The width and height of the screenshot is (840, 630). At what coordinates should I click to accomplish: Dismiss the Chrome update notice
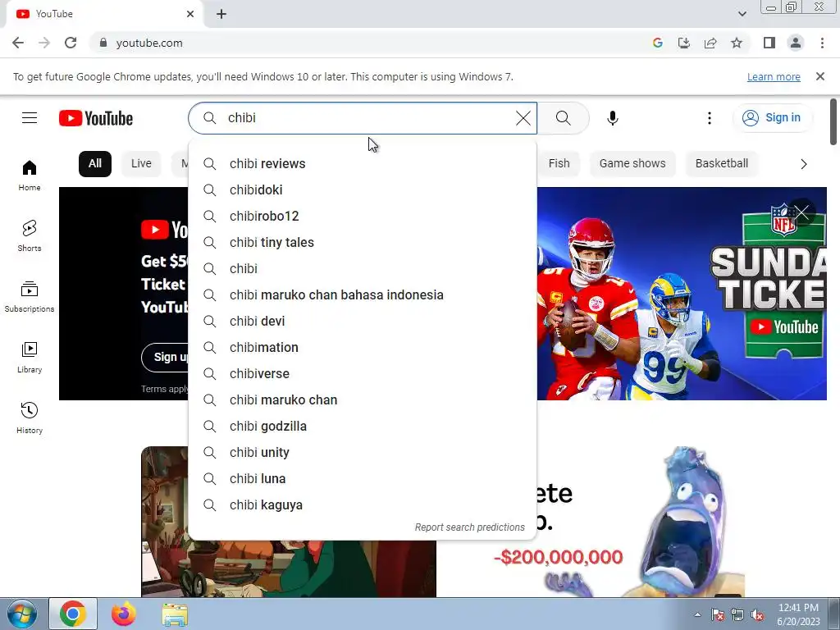pos(819,76)
